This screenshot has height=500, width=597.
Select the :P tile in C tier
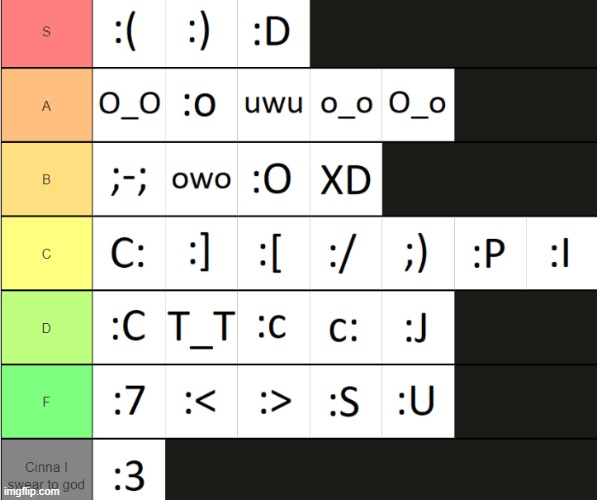[x=490, y=253]
